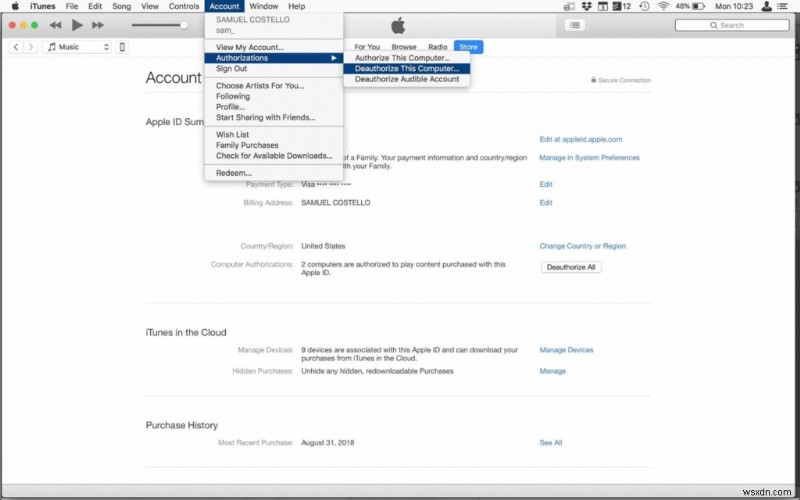The image size is (800, 500).
Task: Choose Deauthorize This Computer
Action: tap(407, 68)
